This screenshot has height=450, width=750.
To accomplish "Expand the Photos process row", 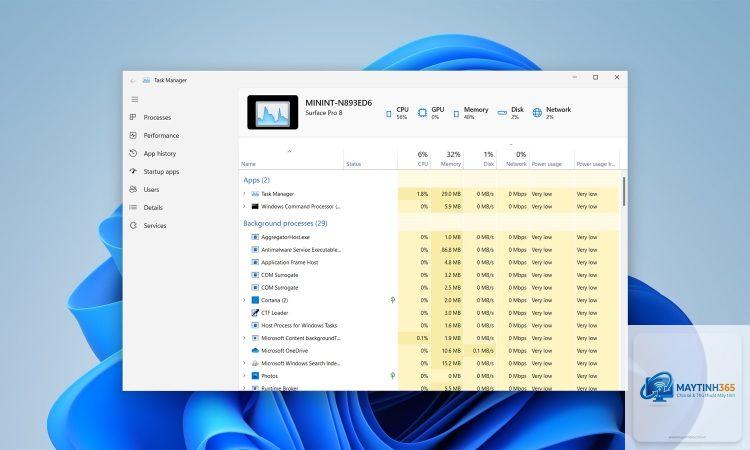I will click(x=244, y=376).
